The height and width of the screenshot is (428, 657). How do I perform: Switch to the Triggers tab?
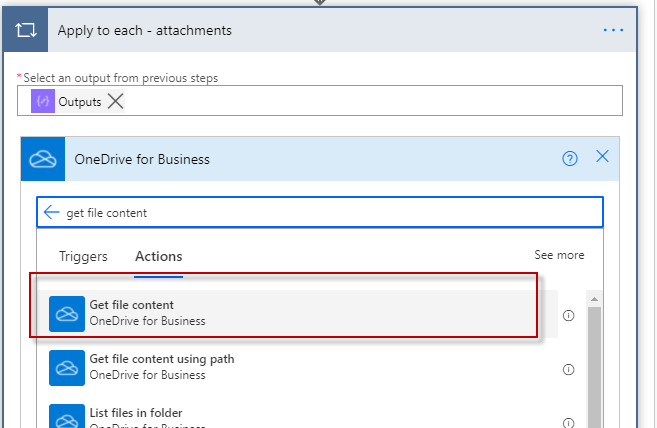point(83,256)
